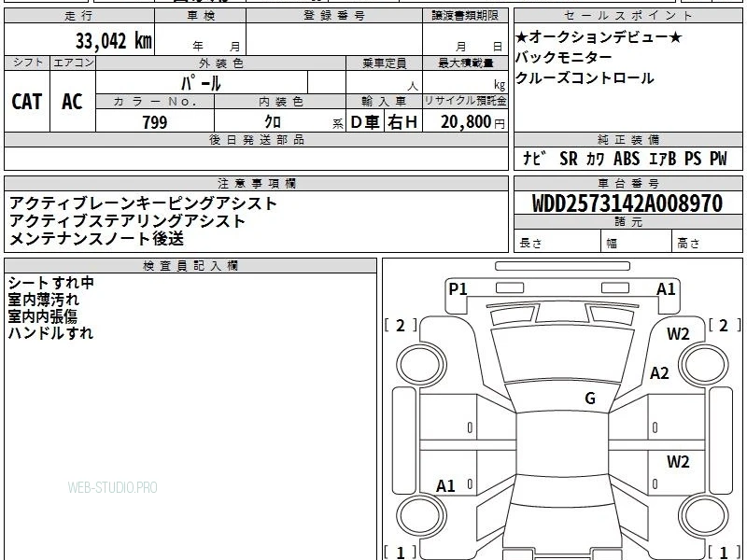The width and height of the screenshot is (747, 560).
Task: Select the G mark on windshield
Action: point(590,398)
